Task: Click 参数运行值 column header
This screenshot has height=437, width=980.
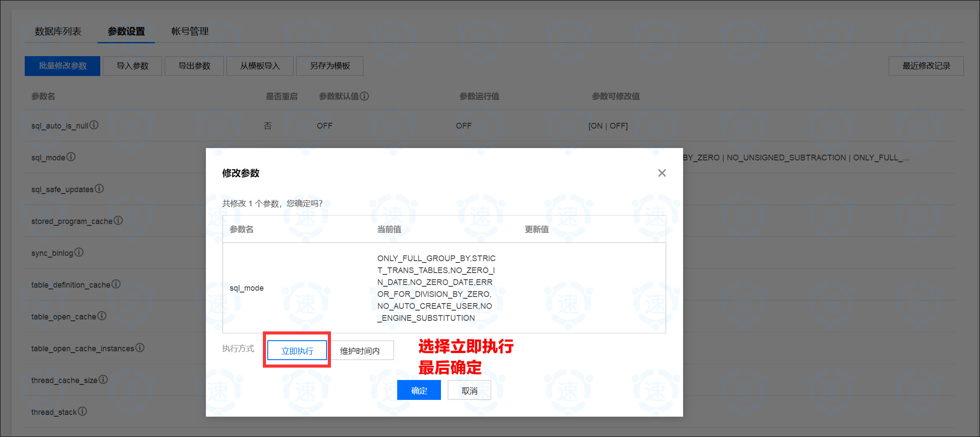Action: tap(479, 96)
